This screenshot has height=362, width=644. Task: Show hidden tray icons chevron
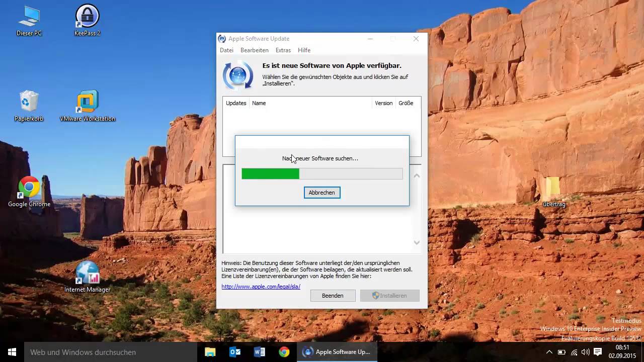(x=549, y=352)
